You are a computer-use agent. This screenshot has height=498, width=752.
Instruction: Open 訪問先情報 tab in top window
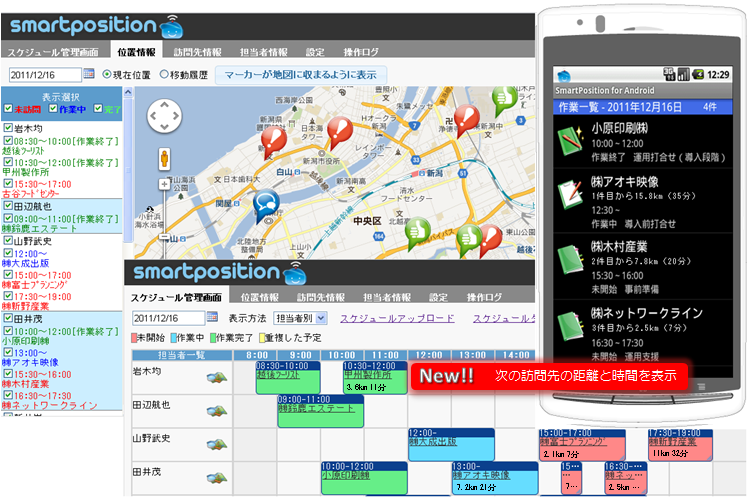(198, 52)
